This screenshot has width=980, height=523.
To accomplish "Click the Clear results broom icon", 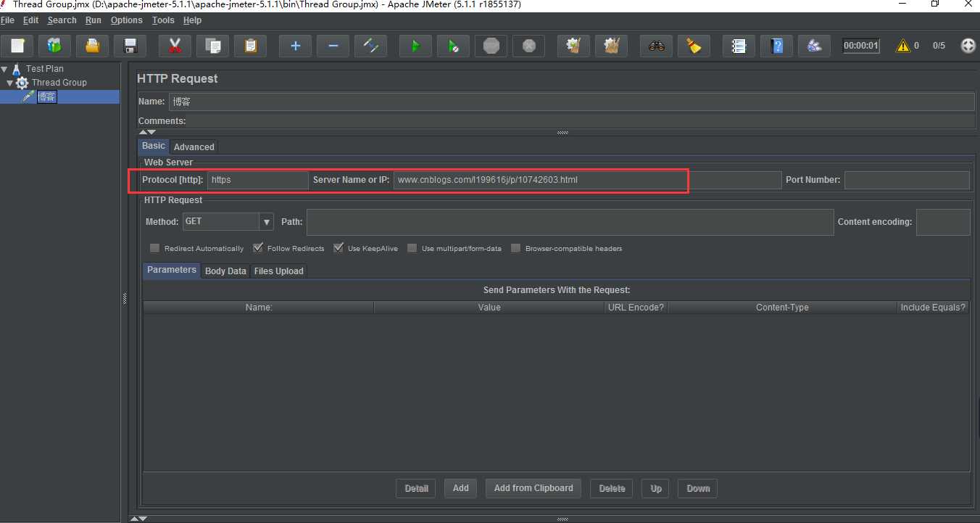I will coord(573,46).
